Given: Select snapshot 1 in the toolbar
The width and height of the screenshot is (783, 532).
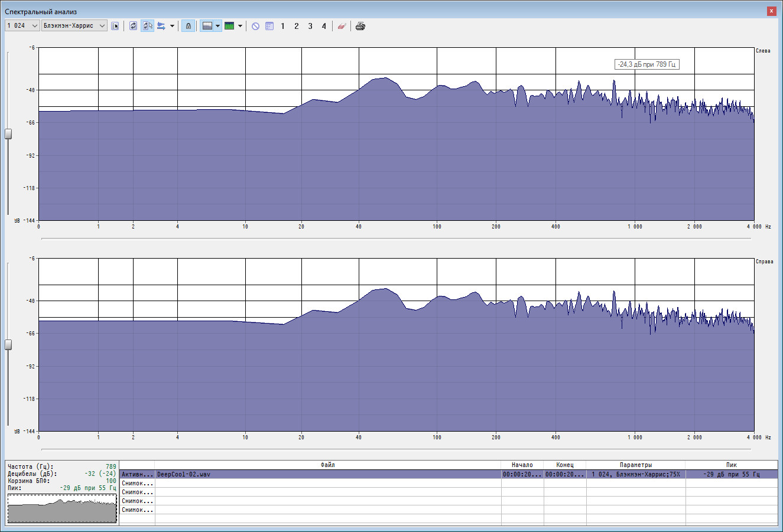Looking at the screenshot, I should point(282,26).
